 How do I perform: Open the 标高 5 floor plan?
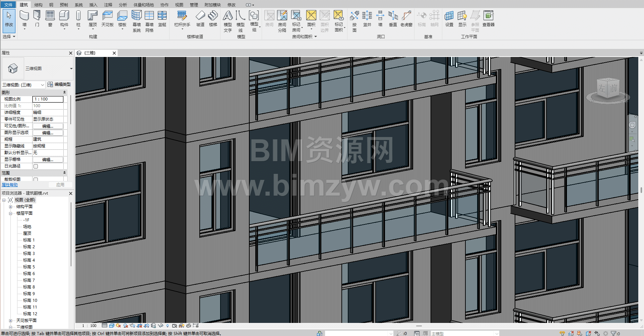pos(29,267)
